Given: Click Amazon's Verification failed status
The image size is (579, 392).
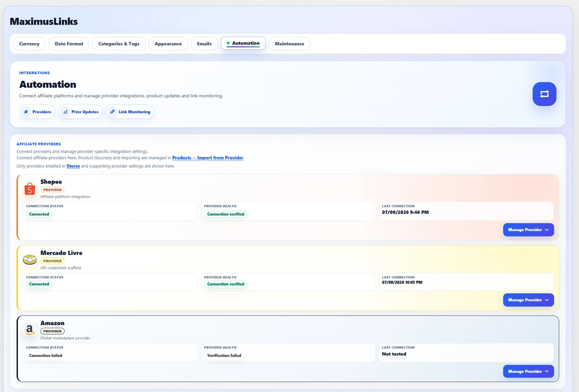Looking at the screenshot, I should click(x=224, y=356).
